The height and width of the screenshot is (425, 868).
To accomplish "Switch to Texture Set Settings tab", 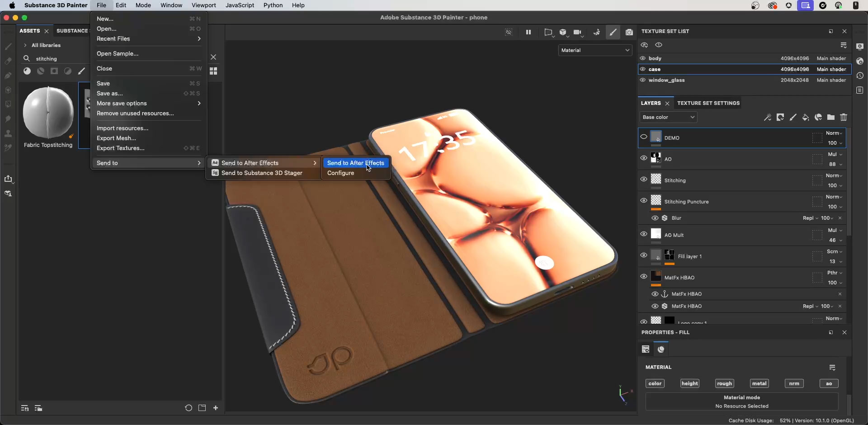I will click(x=708, y=103).
